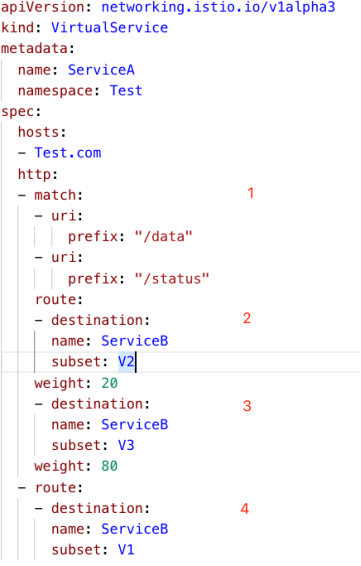Place cursor on namespace value Test
The width and height of the screenshot is (361, 566).
[x=126, y=91]
